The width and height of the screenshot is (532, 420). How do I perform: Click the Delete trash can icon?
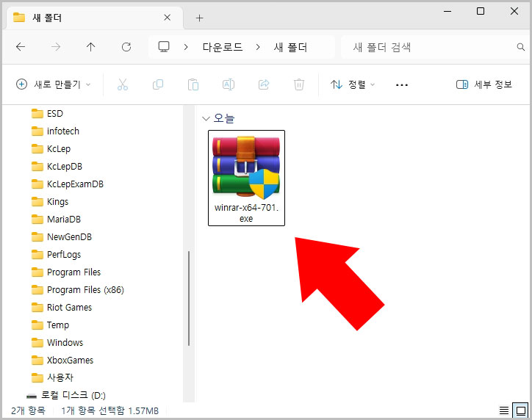tap(299, 84)
